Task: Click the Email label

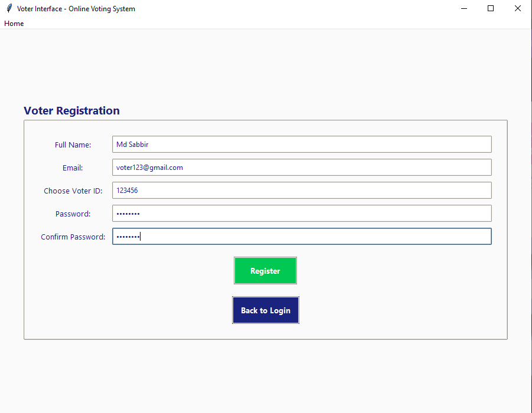Action: pyautogui.click(x=73, y=168)
